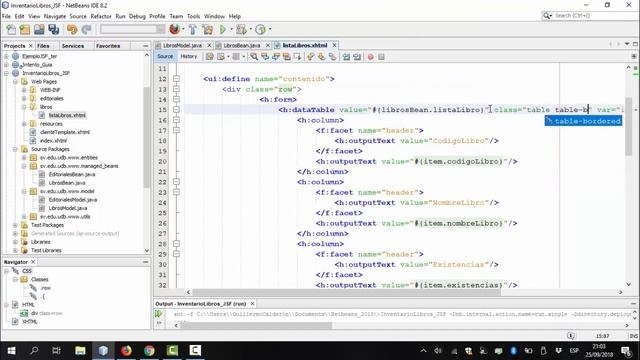Close the listaLibros.xhtml tab

click(x=334, y=45)
